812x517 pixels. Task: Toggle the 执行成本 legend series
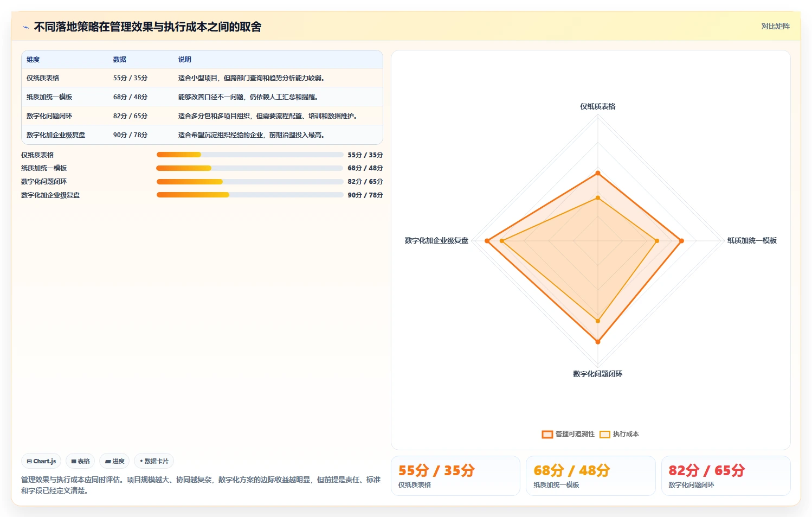tap(619, 434)
